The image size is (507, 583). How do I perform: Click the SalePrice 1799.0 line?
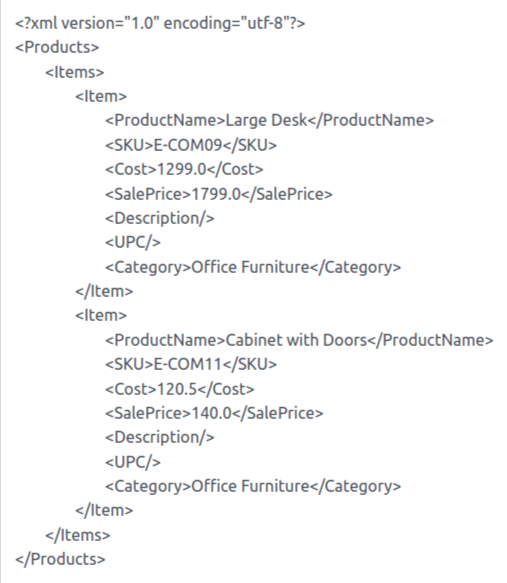pyautogui.click(x=219, y=194)
